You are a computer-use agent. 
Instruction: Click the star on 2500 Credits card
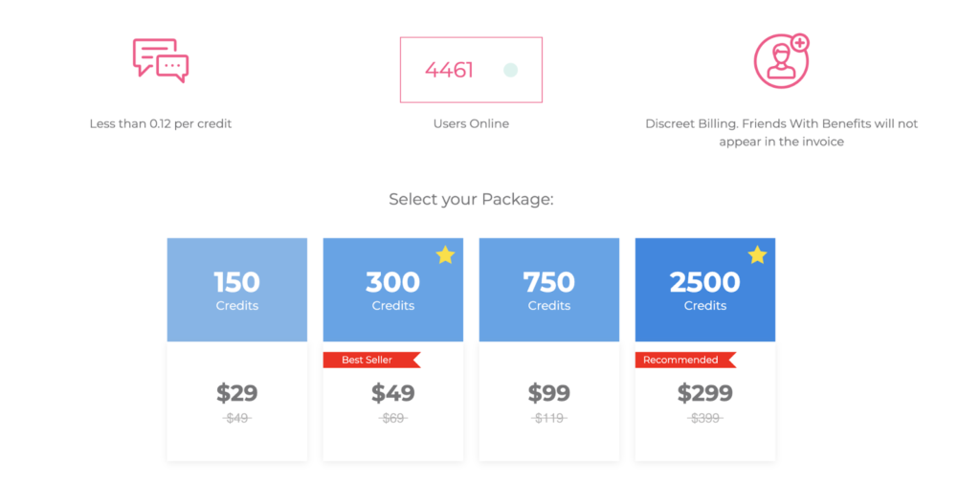[757, 254]
